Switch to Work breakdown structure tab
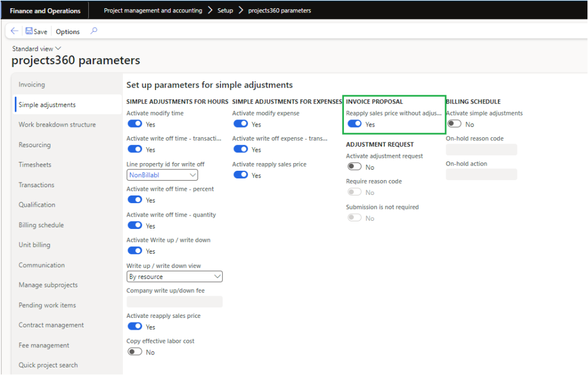Image resolution: width=588 pixels, height=375 pixels. tap(57, 125)
